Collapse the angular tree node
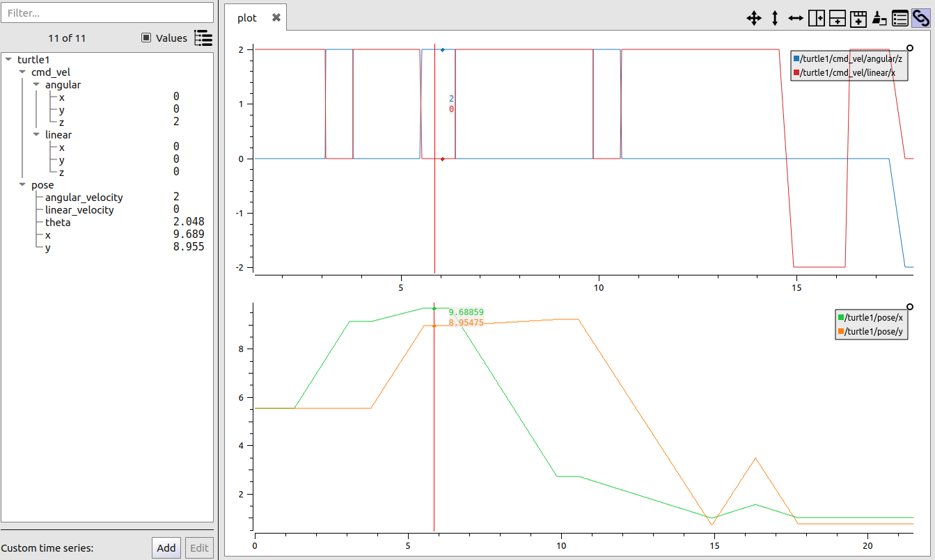 [36, 85]
